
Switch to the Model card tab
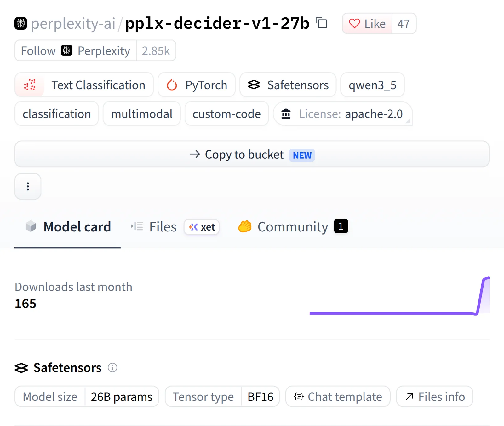point(68,227)
